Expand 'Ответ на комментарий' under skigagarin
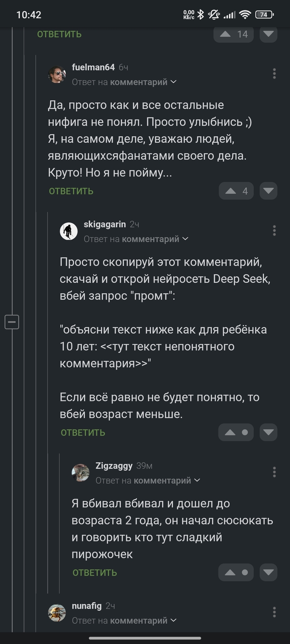This screenshot has height=644, width=290. (136, 239)
